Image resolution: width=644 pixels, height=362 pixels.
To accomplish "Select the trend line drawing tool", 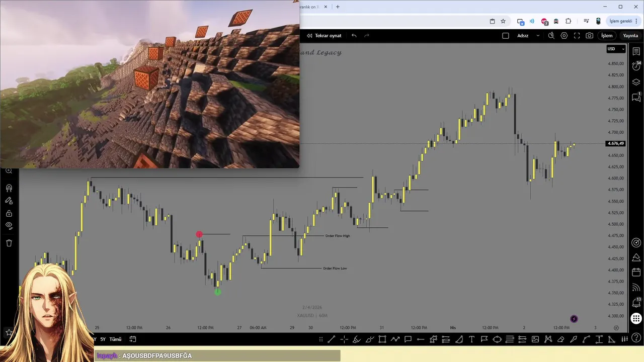I will point(331,339).
